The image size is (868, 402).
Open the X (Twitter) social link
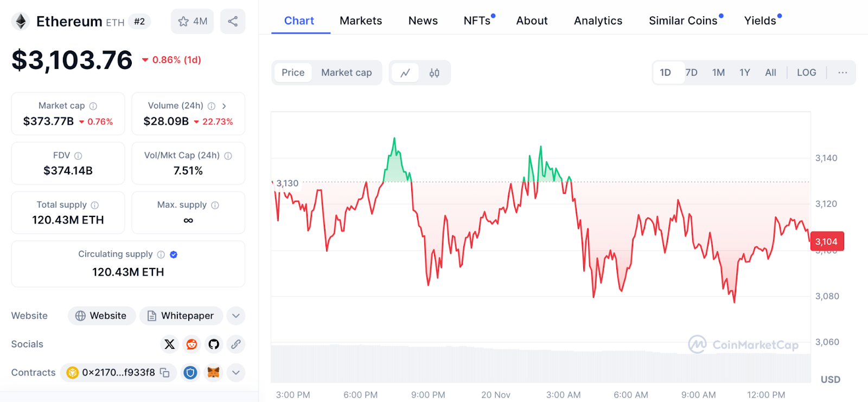click(x=169, y=344)
